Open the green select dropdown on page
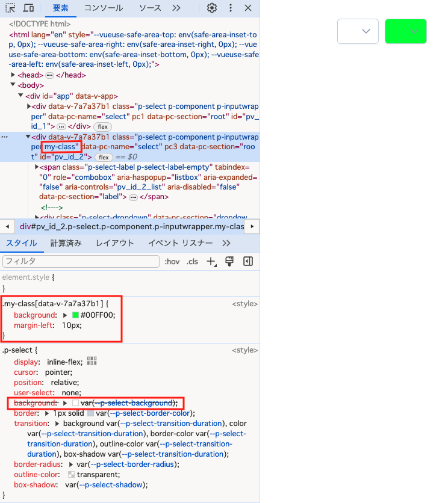The height and width of the screenshot is (503, 448). pyautogui.click(x=406, y=31)
